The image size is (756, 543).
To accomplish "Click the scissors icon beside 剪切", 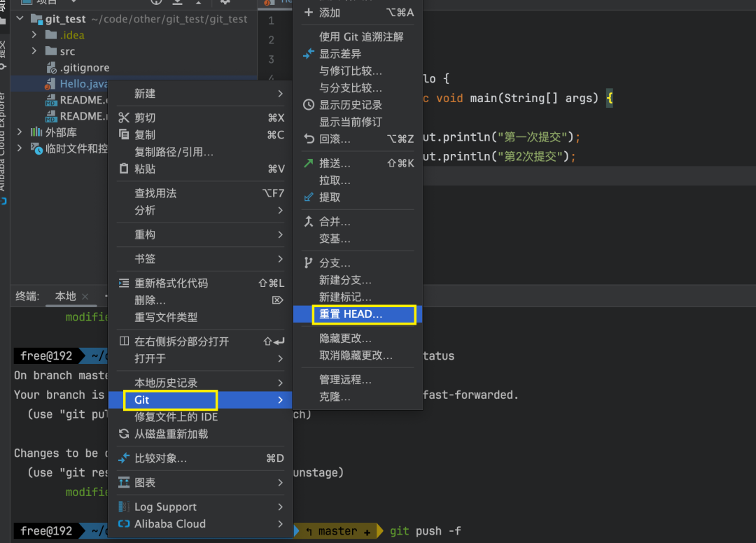I will click(124, 118).
